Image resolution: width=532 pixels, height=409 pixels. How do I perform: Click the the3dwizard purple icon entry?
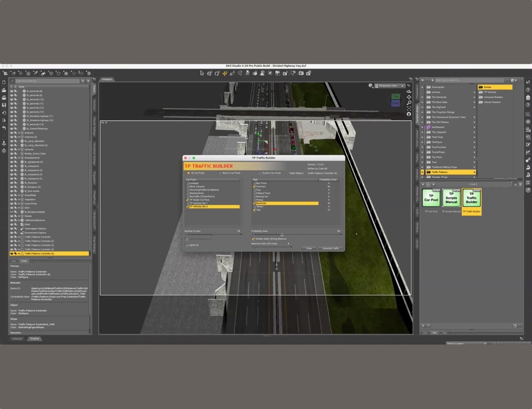428,127
